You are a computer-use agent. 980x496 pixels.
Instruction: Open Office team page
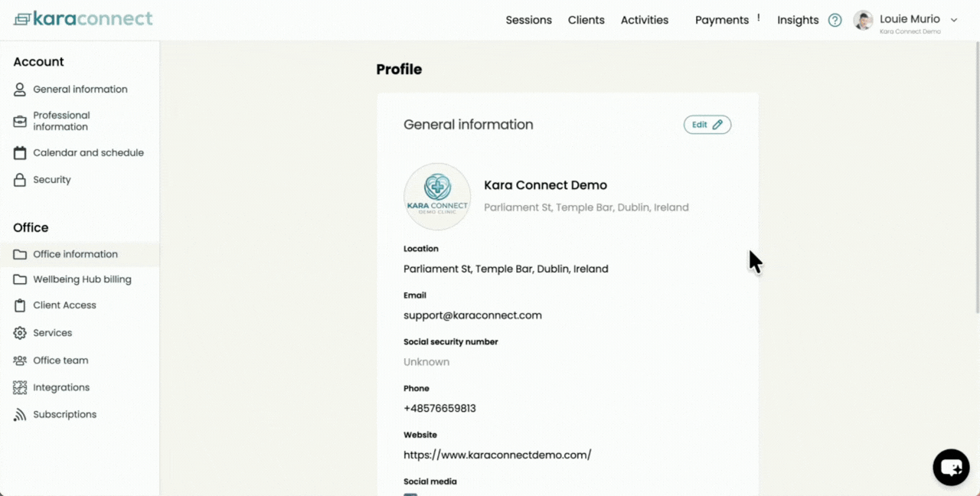pos(80,361)
